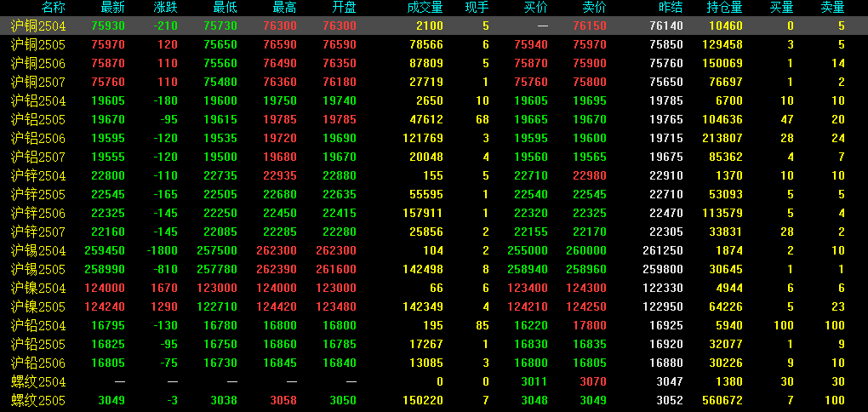
Task: Sort by 成交量 column header
Action: click(x=425, y=8)
